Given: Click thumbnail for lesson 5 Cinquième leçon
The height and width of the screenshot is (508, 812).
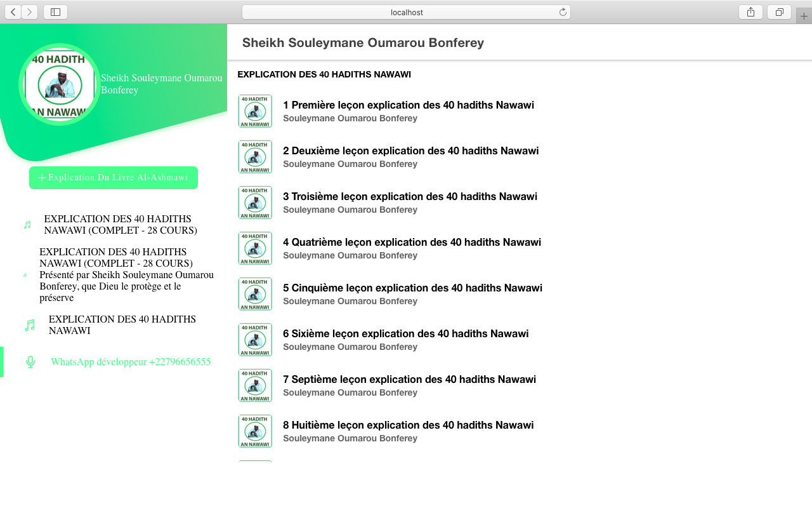Looking at the screenshot, I should (255, 294).
